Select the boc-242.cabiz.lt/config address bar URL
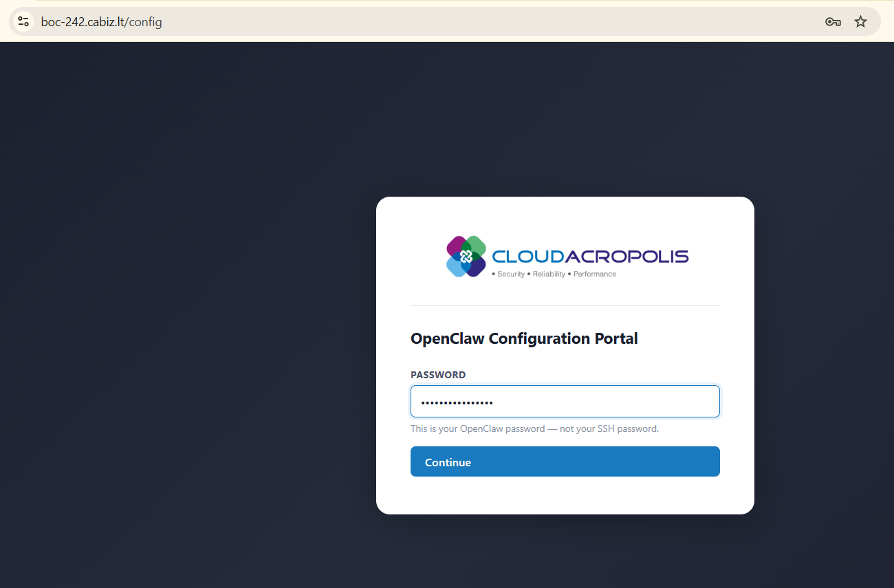 (102, 22)
